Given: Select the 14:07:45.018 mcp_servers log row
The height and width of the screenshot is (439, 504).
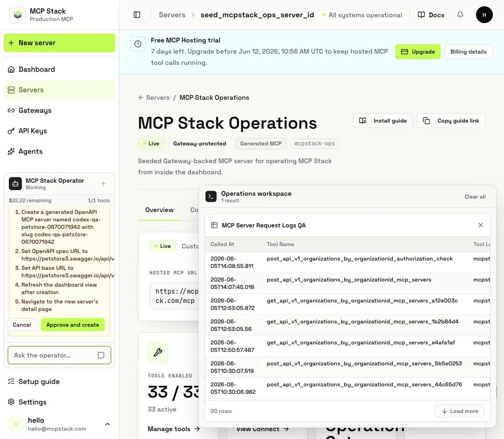Looking at the screenshot, I should [347, 283].
